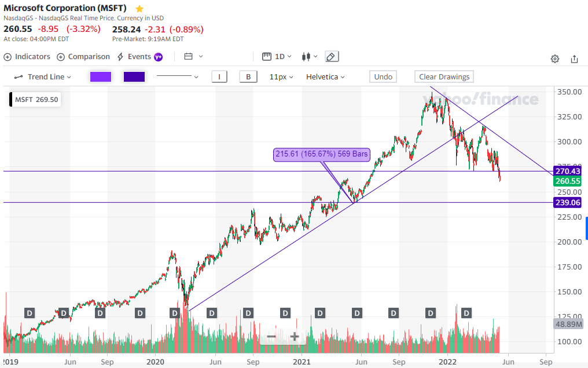
Task: Click the Undo button
Action: (x=383, y=76)
